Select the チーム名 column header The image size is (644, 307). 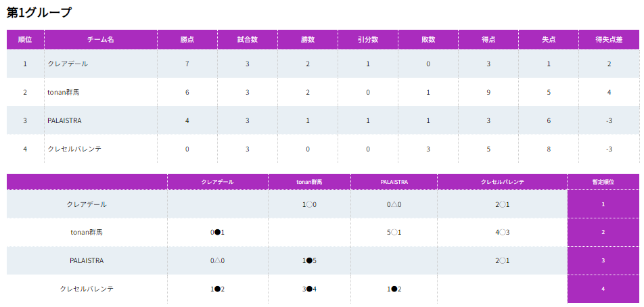101,40
